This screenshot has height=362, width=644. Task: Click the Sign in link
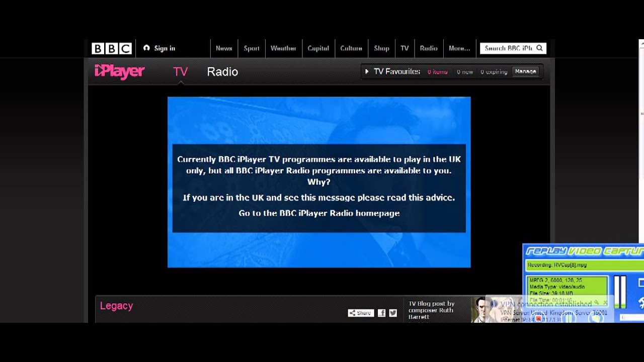click(159, 48)
